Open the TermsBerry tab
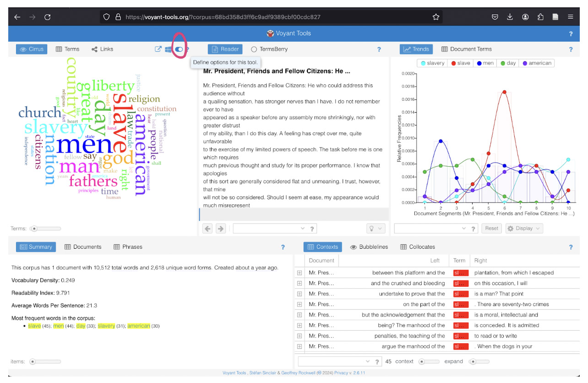588x383 pixels. click(269, 49)
